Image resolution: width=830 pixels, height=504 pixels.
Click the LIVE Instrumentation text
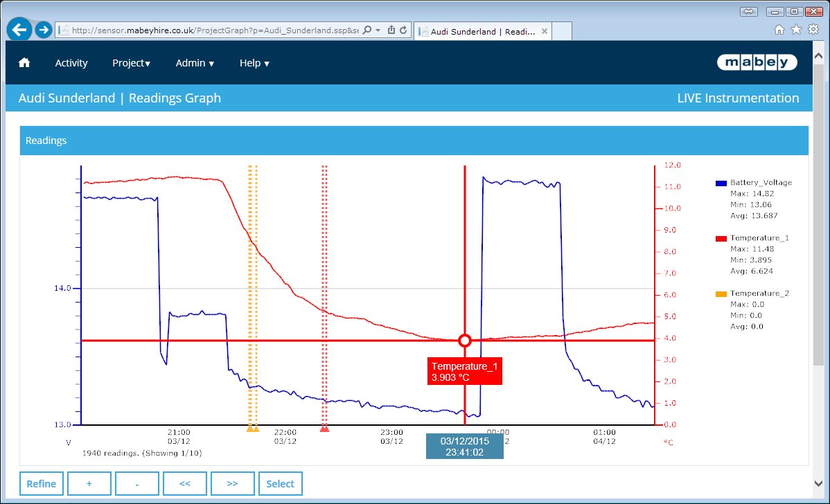[x=739, y=98]
